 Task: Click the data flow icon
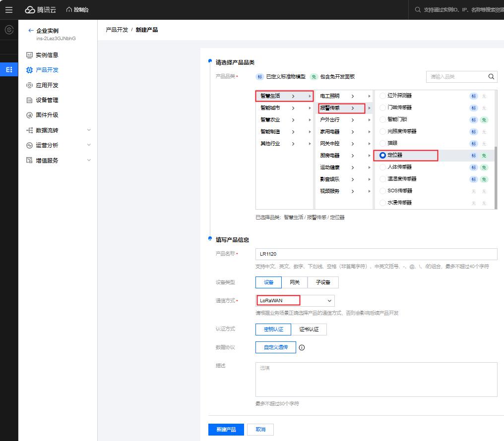pyautogui.click(x=29, y=130)
